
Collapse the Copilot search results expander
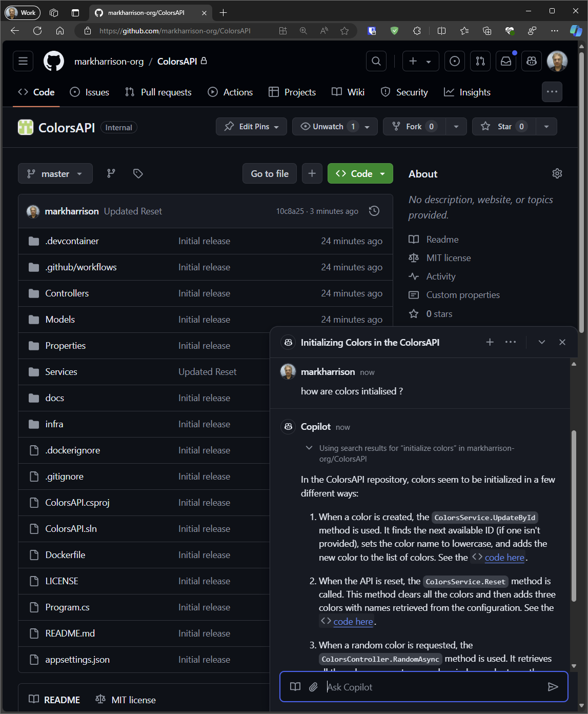pos(309,448)
